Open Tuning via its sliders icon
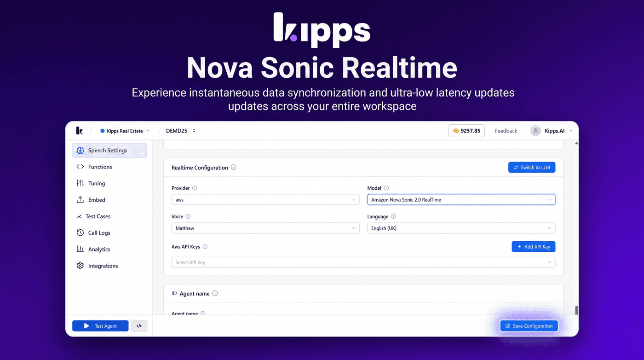The image size is (644, 360). (80, 183)
